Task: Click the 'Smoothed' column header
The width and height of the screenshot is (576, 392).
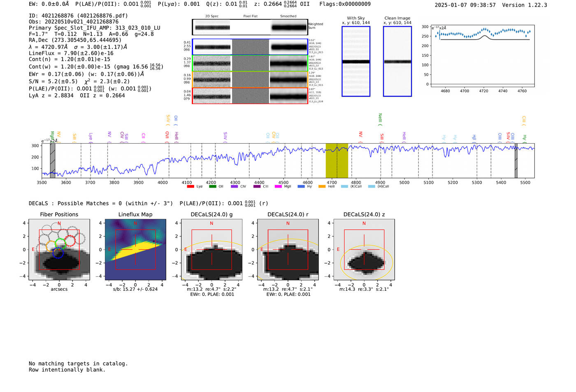Action: [x=288, y=16]
